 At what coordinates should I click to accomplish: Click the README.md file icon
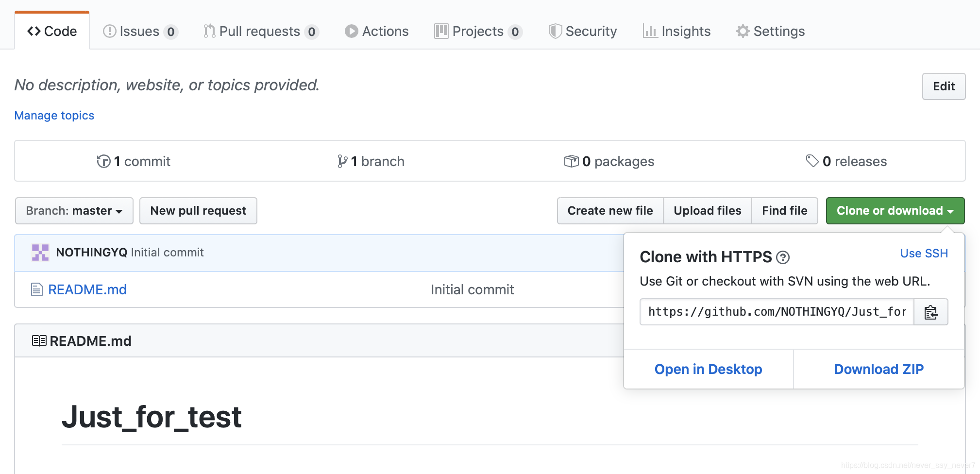(36, 290)
